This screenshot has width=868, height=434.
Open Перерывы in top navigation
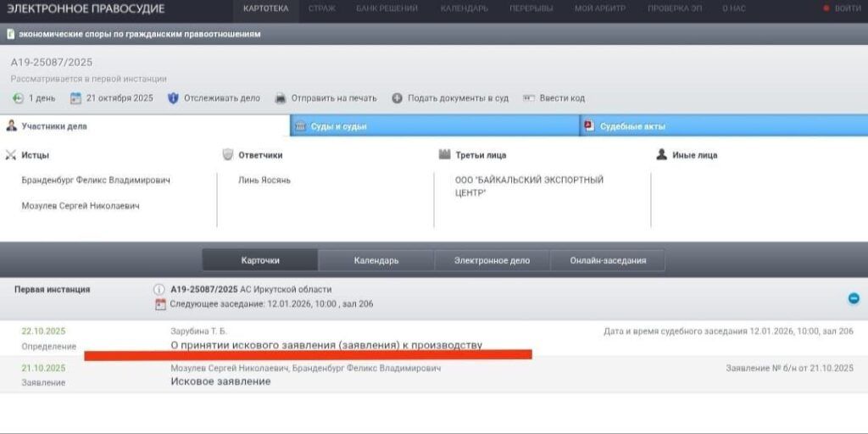click(531, 8)
